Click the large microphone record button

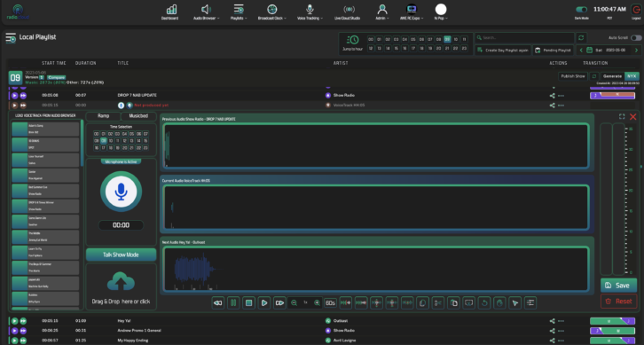[x=121, y=192]
